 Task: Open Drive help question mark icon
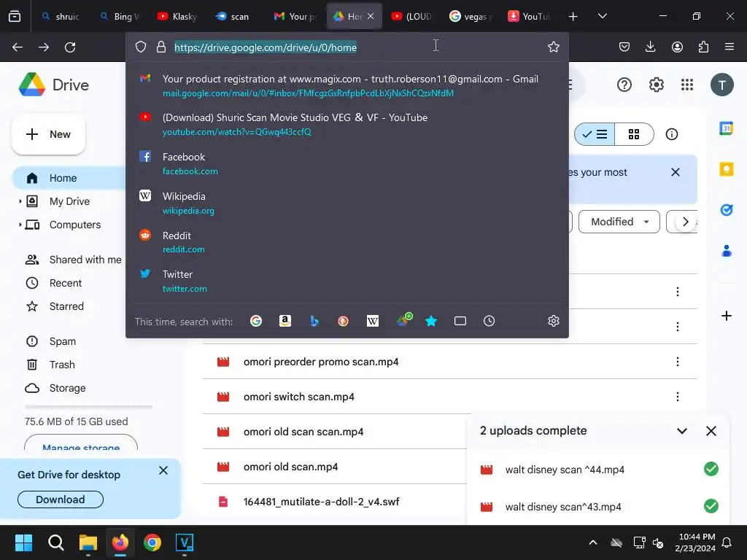[x=624, y=85]
